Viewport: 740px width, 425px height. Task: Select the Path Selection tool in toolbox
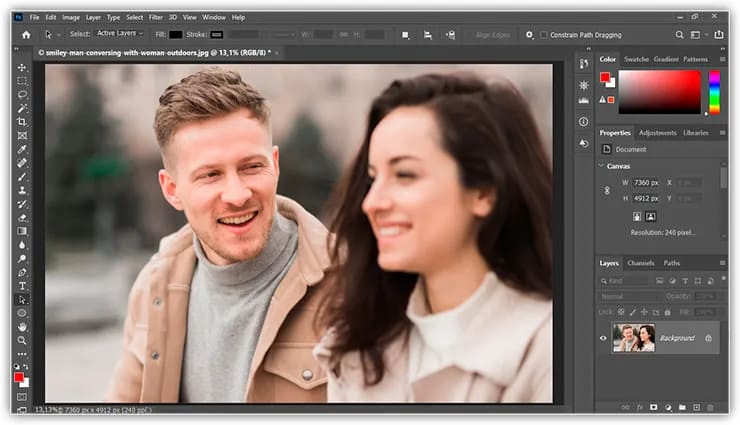(x=22, y=300)
